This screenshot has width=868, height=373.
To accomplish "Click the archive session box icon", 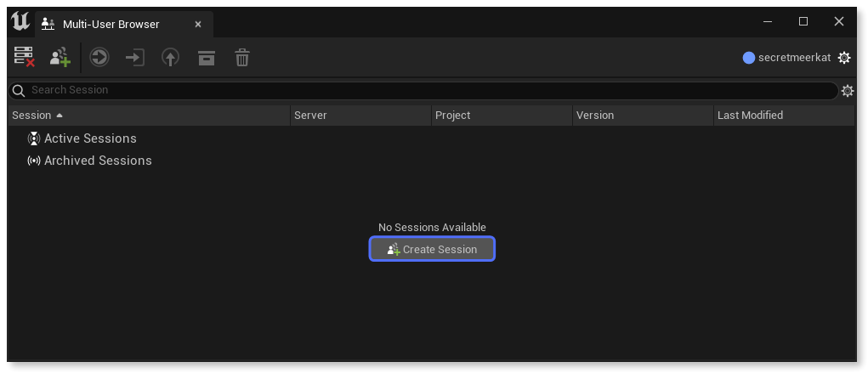I will pos(207,57).
